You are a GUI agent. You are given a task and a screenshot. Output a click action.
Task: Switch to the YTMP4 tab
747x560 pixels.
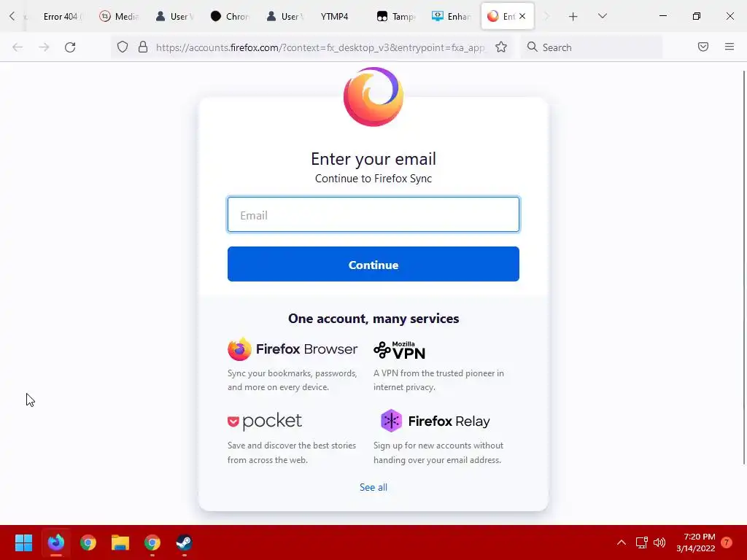pos(334,17)
